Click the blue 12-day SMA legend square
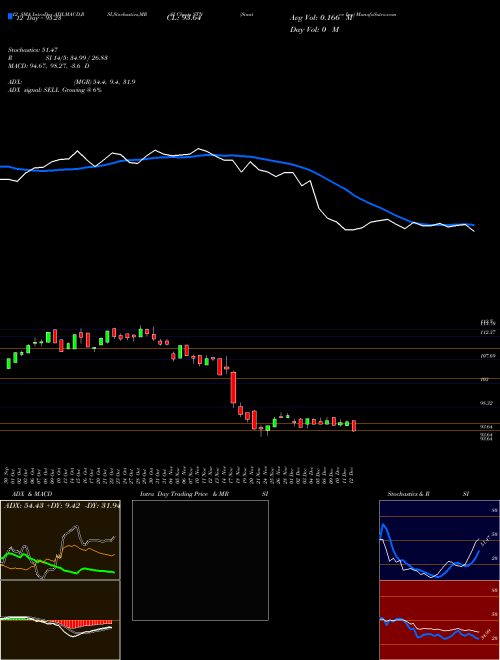The height and width of the screenshot is (660, 500). 10,17
